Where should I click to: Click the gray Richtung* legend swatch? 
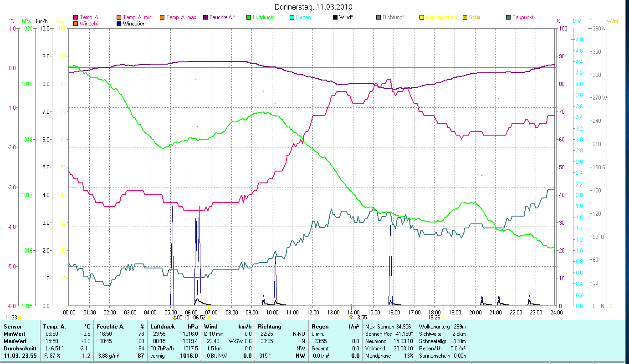378,17
